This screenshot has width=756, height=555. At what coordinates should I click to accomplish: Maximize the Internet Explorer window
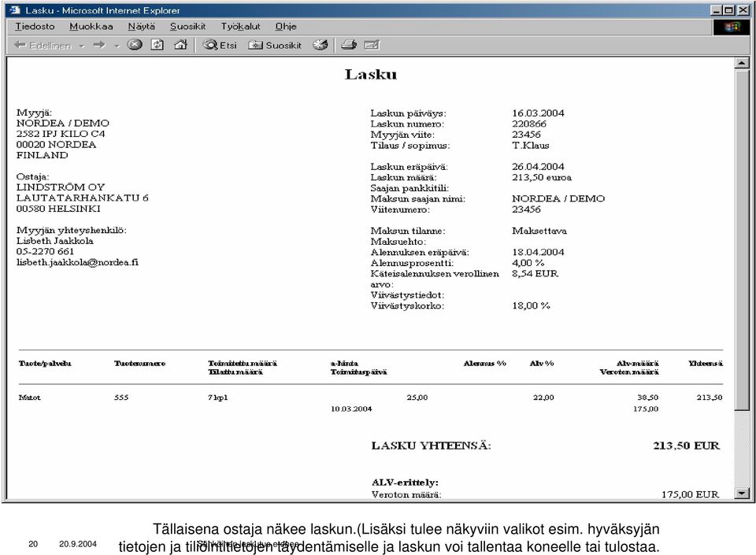click(728, 10)
